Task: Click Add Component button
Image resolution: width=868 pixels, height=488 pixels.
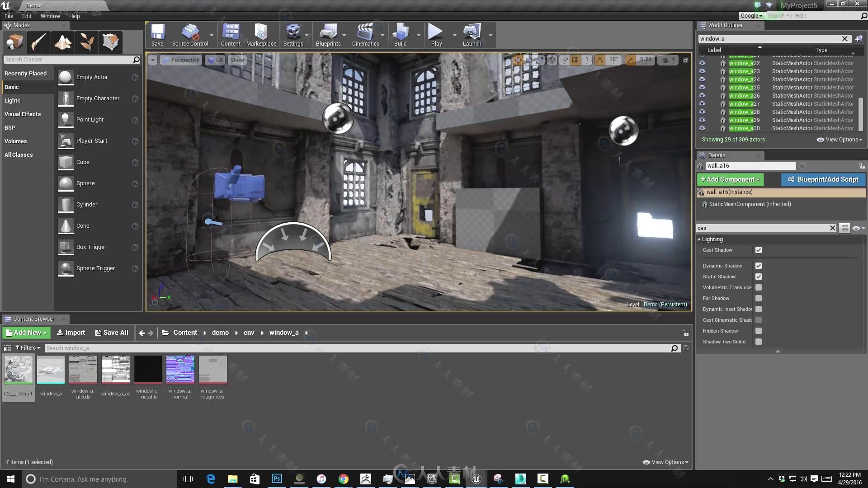Action: tap(729, 179)
